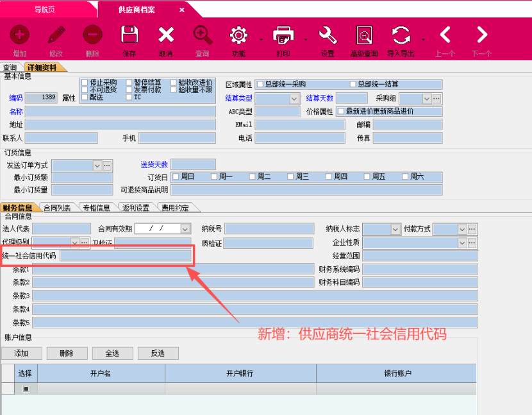
Task: Check 周六 order day
Action: point(405,176)
